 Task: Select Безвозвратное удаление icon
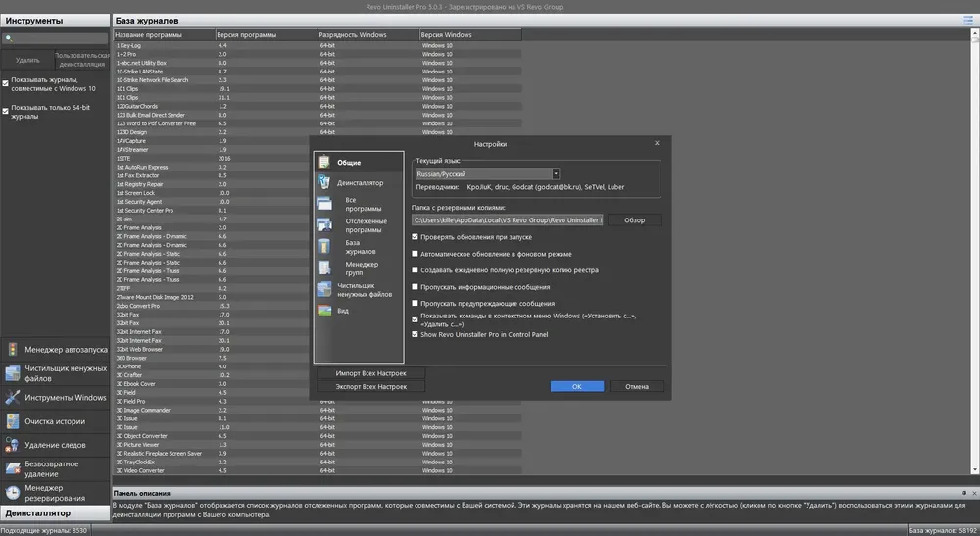click(12, 468)
